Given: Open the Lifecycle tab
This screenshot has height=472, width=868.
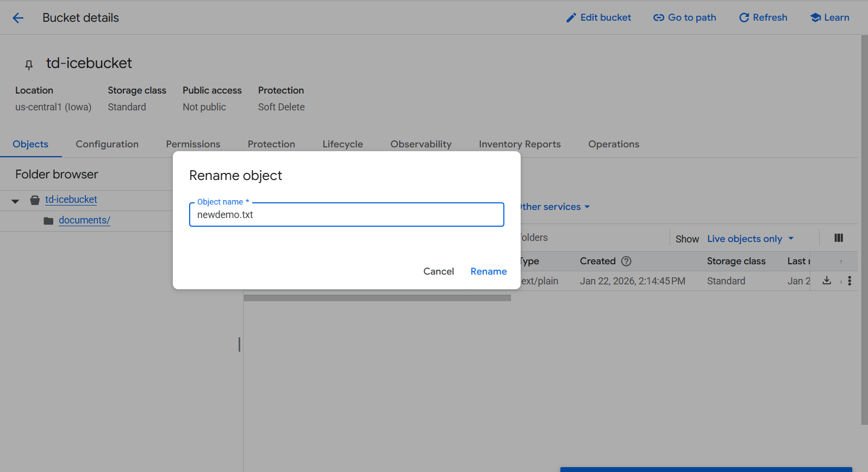Looking at the screenshot, I should (x=342, y=144).
